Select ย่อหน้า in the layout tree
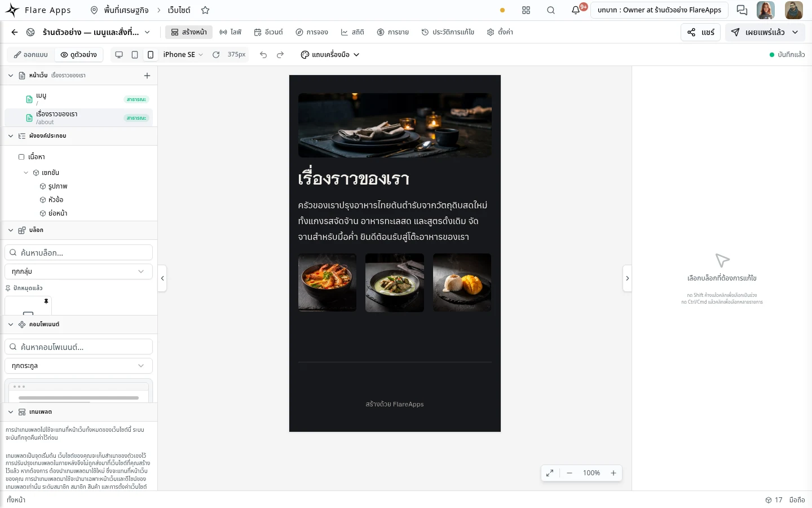The width and height of the screenshot is (812, 508). click(58, 213)
